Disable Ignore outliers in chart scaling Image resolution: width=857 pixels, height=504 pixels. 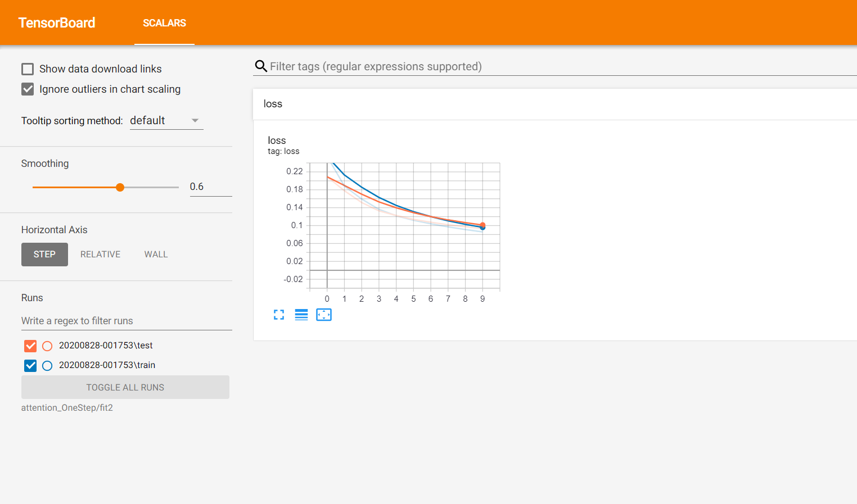click(28, 89)
